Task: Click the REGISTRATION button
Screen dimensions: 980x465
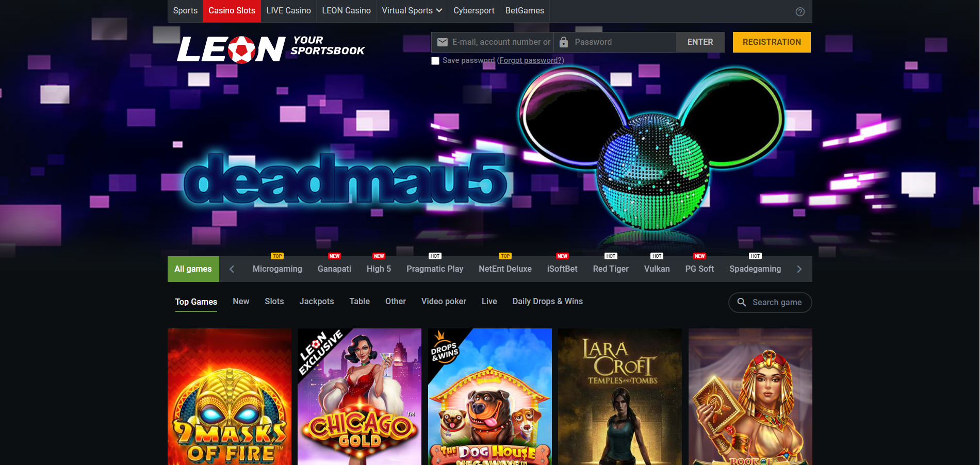Action: pos(772,42)
